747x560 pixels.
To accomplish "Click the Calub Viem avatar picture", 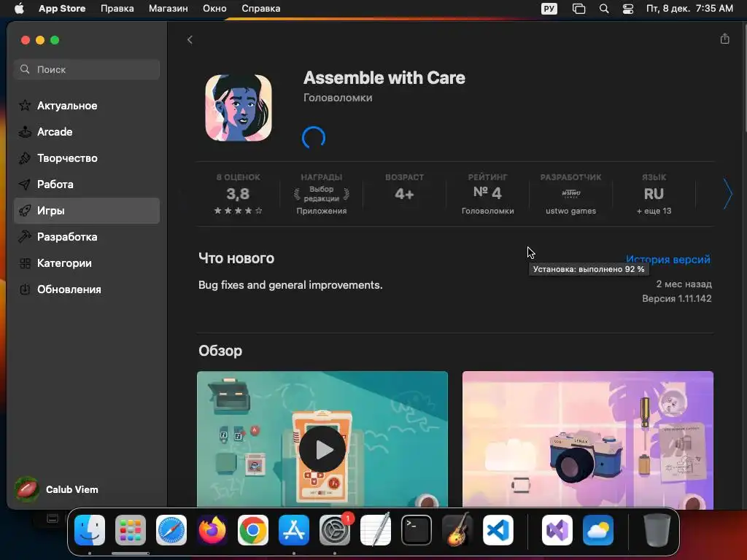I will 27,489.
